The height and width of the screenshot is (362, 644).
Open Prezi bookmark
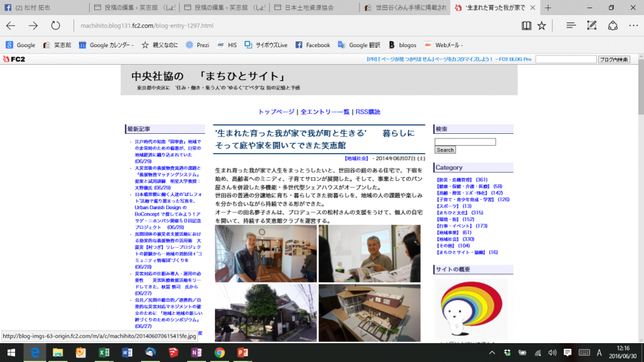197,45
